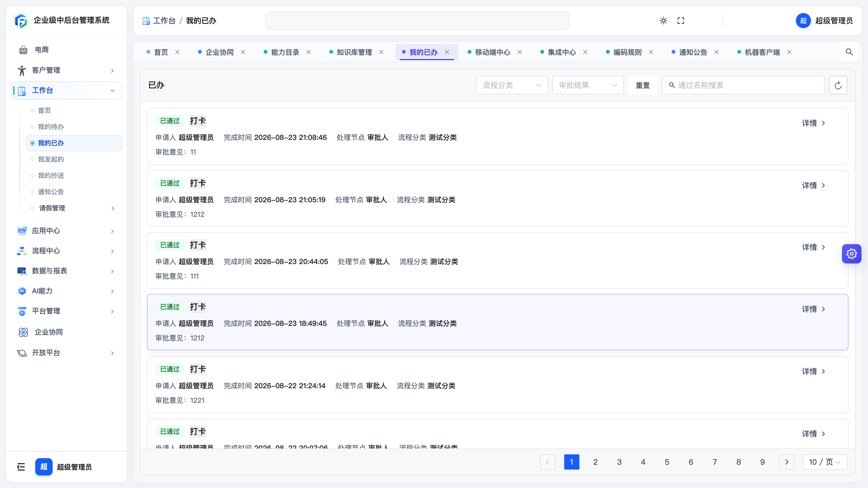Image resolution: width=868 pixels, height=488 pixels.
Task: Close the 通知公告 tab
Action: pyautogui.click(x=717, y=52)
